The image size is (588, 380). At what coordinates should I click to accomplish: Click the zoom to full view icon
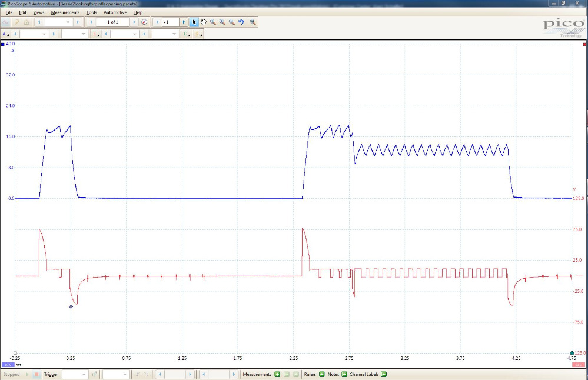pyautogui.click(x=253, y=22)
